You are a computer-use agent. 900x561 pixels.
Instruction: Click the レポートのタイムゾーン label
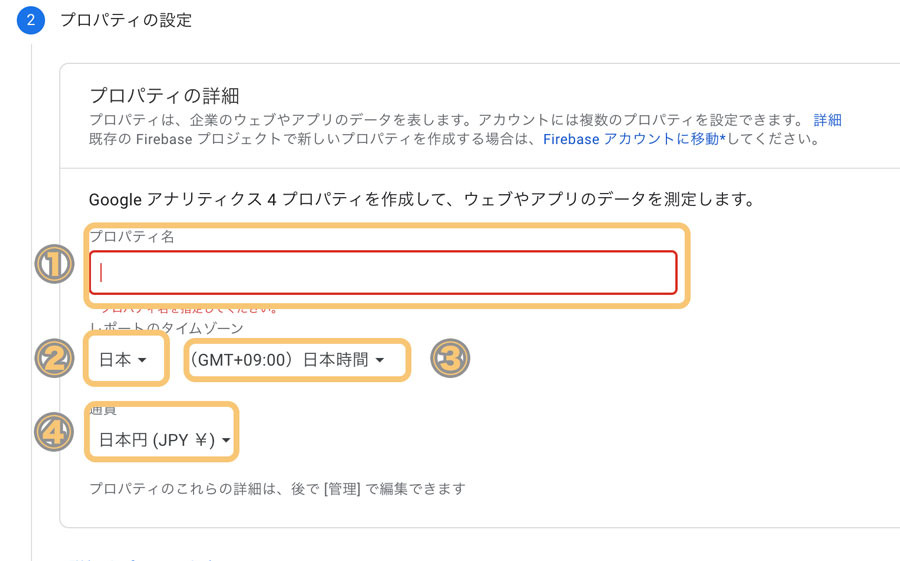pos(166,328)
